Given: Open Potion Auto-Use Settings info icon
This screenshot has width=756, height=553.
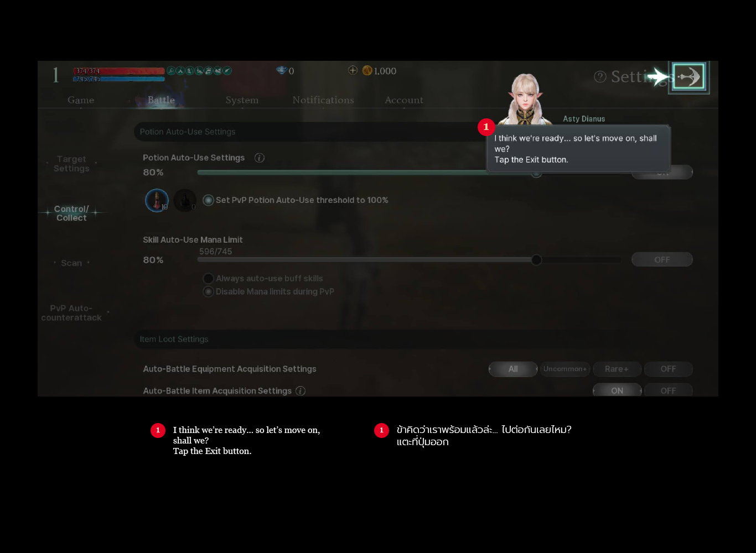Looking at the screenshot, I should pyautogui.click(x=259, y=158).
